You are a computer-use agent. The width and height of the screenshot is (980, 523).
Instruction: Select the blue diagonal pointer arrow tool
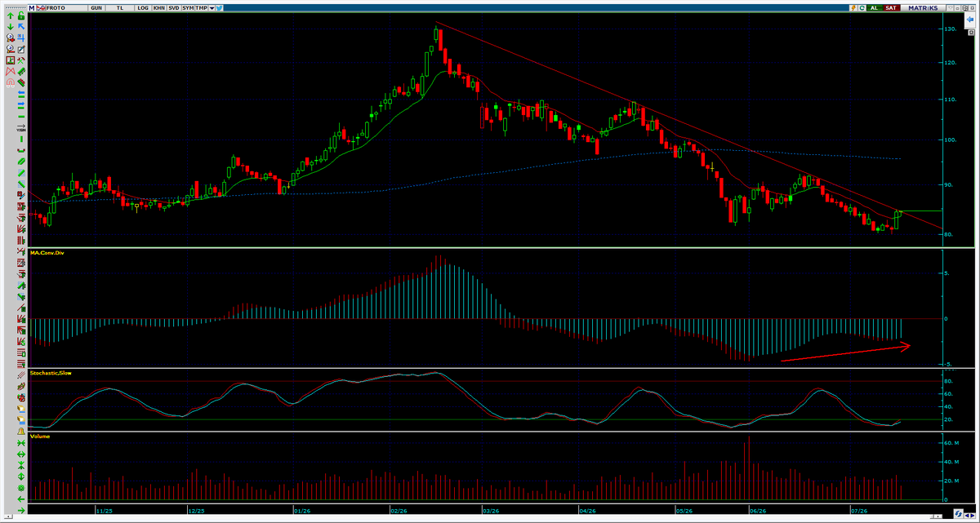[21, 26]
